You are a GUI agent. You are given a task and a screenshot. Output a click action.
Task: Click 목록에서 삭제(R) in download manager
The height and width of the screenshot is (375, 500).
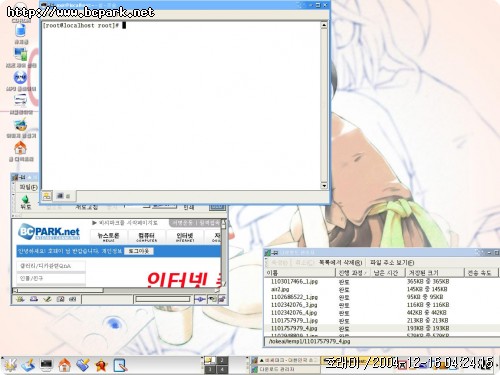[340, 262]
